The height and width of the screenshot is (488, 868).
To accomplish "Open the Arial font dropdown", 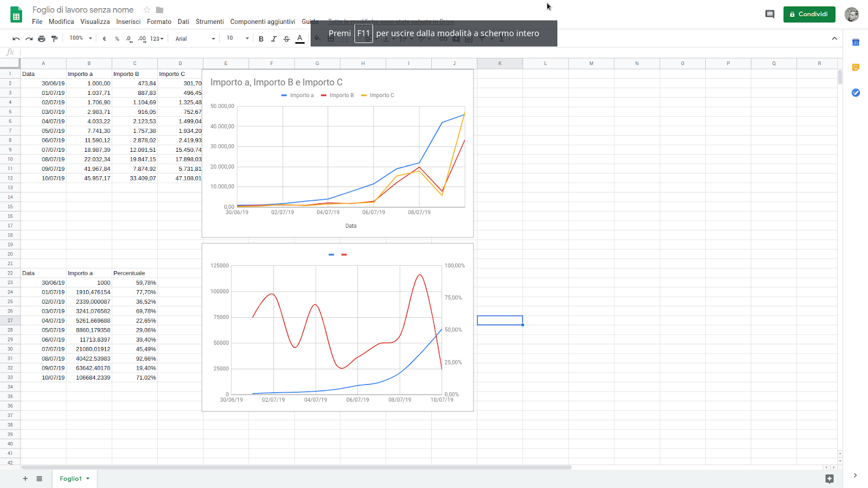I will 195,38.
